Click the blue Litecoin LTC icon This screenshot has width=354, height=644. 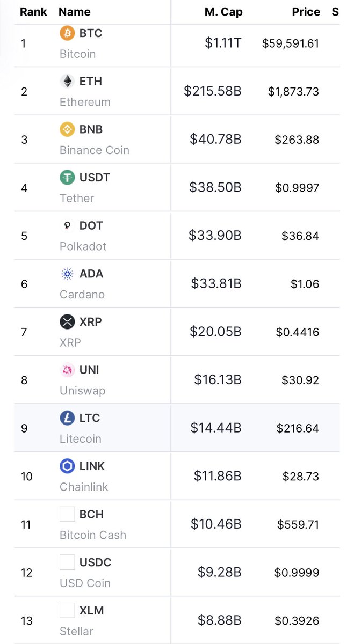(x=67, y=418)
